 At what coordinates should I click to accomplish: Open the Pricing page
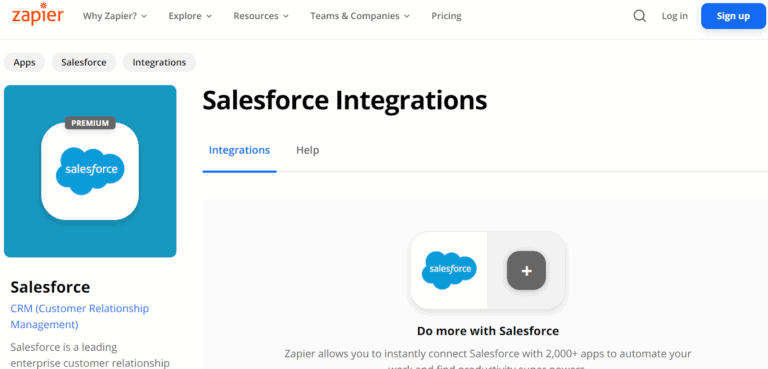click(446, 16)
